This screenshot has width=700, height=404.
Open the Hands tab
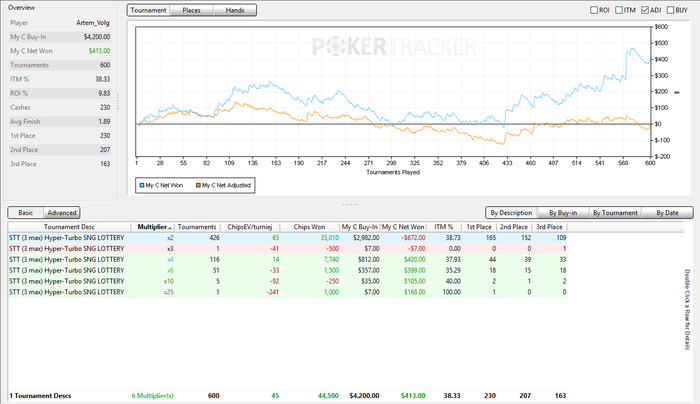point(234,10)
